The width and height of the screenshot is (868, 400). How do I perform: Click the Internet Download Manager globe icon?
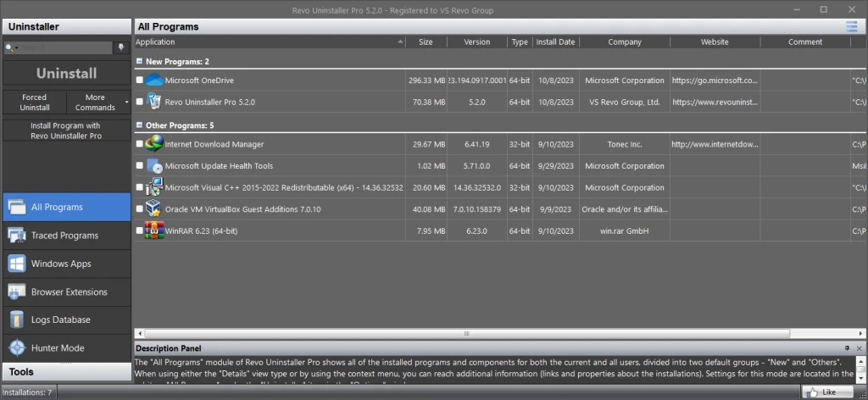click(x=154, y=144)
